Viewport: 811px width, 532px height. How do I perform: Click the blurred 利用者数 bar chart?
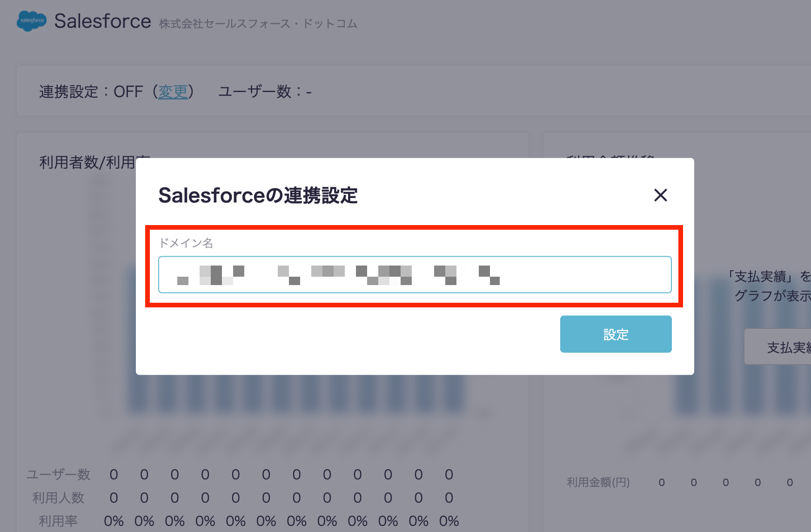tap(298, 395)
